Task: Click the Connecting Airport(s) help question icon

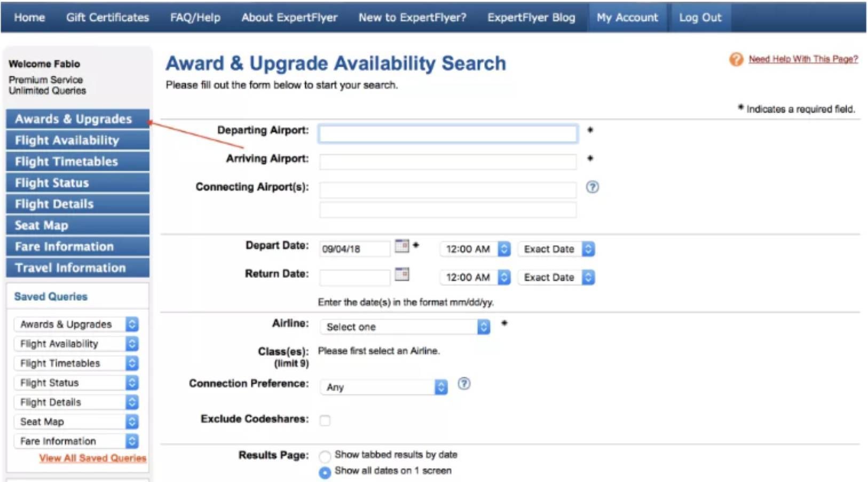Action: pos(592,187)
